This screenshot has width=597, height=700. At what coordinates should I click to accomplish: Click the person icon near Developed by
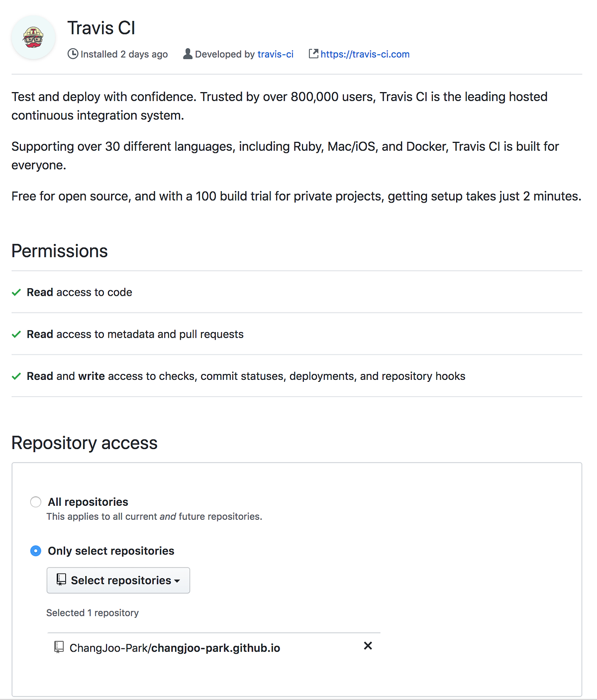point(188,54)
